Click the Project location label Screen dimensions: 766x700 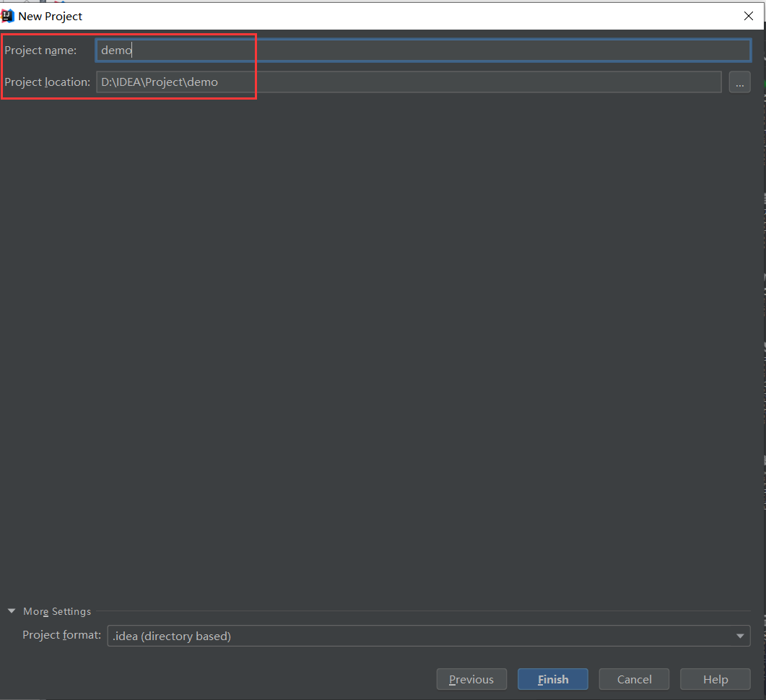pos(48,82)
